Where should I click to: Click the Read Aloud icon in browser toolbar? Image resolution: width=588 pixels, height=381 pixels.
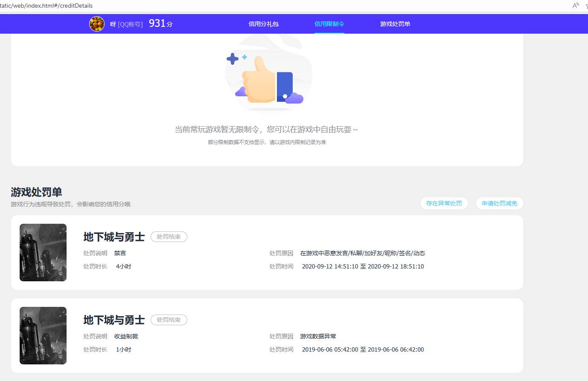[575, 6]
